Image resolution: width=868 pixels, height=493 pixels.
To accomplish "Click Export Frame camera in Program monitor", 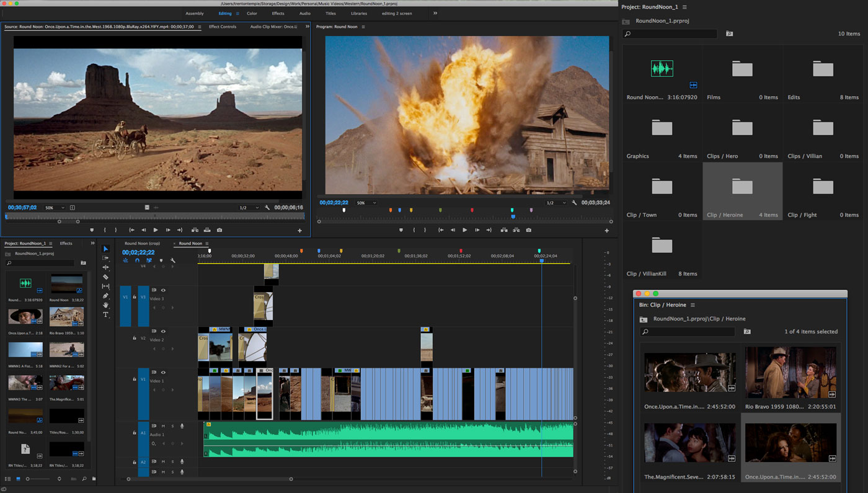I will tap(528, 230).
